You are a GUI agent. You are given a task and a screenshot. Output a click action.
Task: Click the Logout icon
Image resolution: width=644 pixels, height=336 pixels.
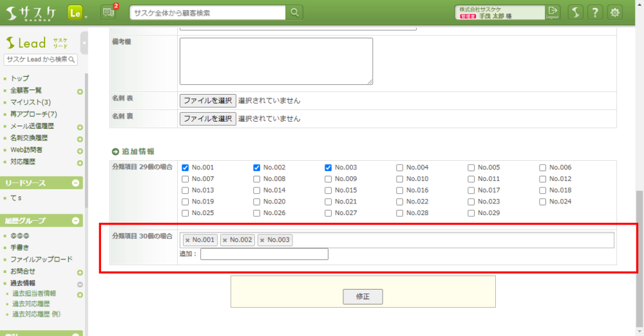coord(553,12)
